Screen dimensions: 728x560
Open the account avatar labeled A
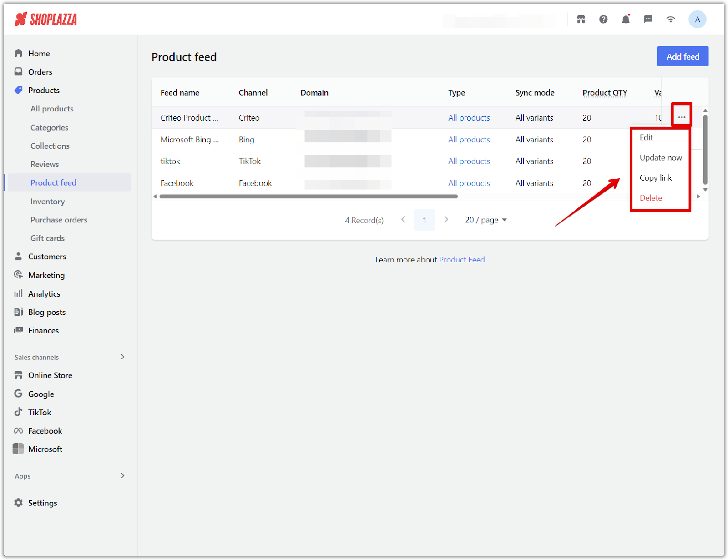pyautogui.click(x=697, y=20)
